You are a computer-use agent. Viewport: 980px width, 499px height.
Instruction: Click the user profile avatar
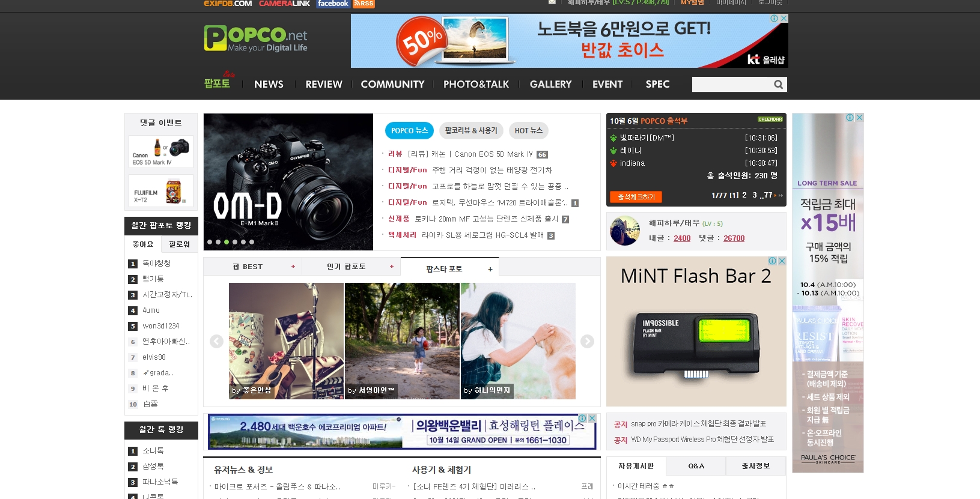click(625, 231)
